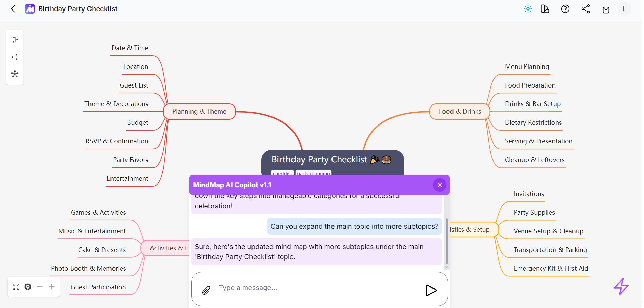This screenshot has width=644, height=308.
Task: Center the map on root icon
Action: coord(28,287)
